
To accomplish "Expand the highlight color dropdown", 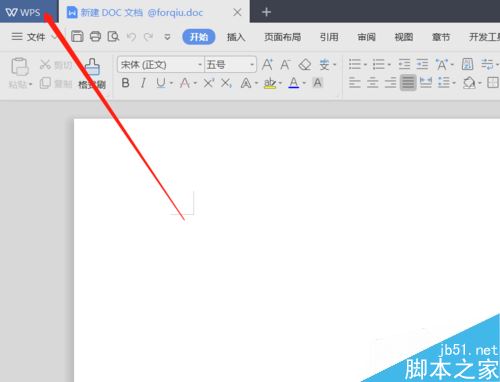I will coord(280,83).
